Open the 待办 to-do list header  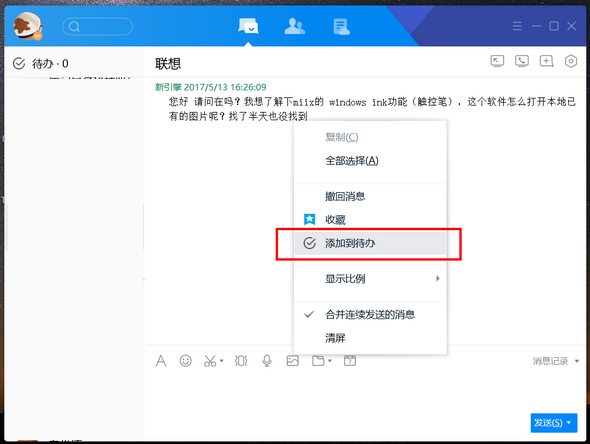[41, 64]
